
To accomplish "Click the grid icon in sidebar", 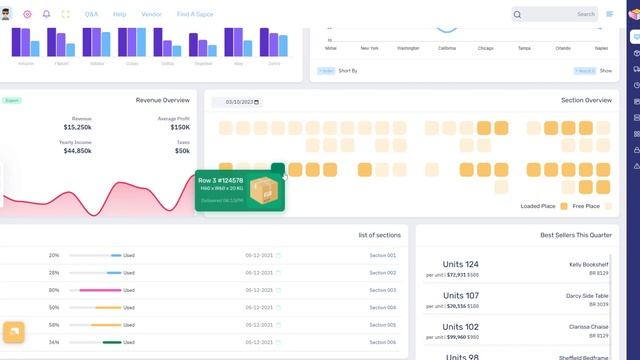I will pos(636,134).
